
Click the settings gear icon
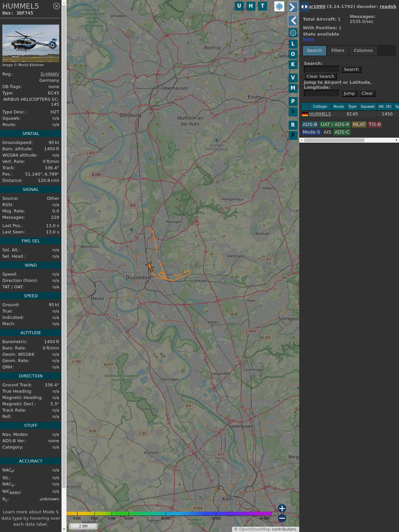tap(293, 33)
